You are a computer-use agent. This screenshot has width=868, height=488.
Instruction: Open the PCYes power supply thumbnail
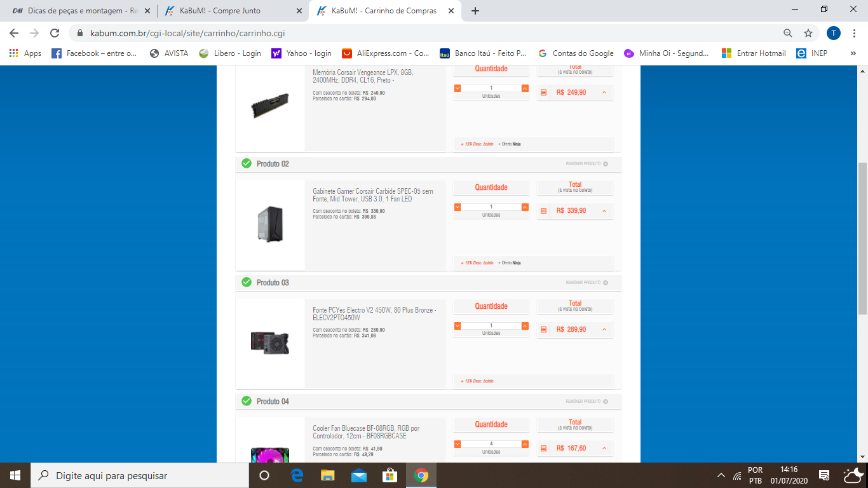[270, 342]
